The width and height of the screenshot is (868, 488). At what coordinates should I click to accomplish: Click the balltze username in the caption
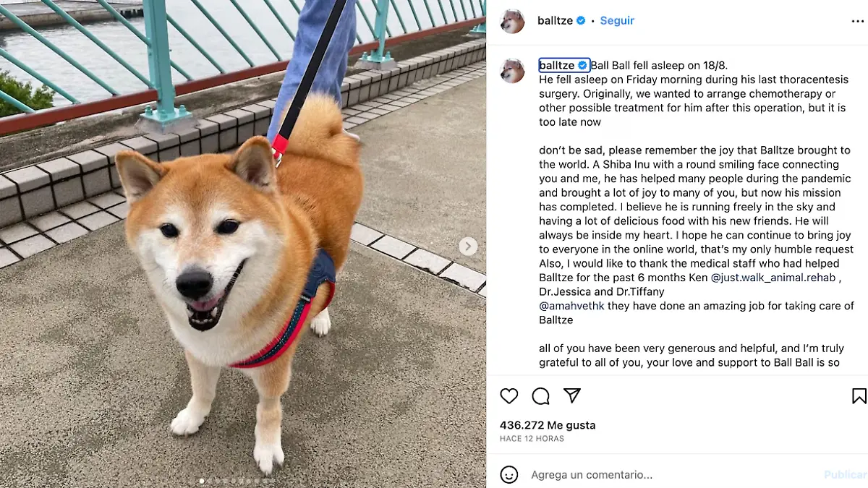(557, 65)
